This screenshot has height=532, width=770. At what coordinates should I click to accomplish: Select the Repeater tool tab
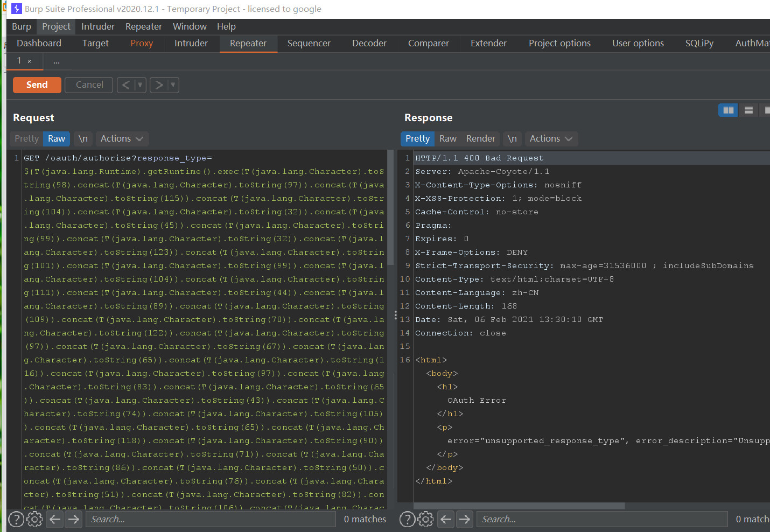pyautogui.click(x=248, y=43)
